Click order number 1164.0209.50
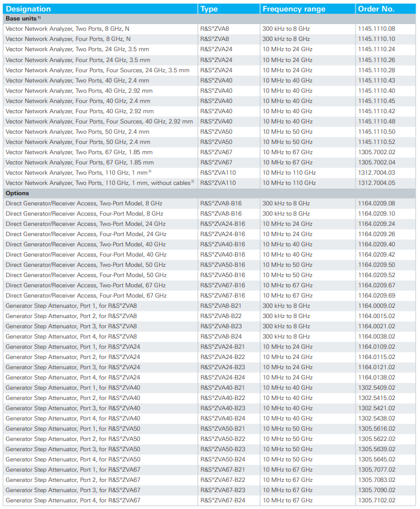The width and height of the screenshot is (420, 509). (377, 265)
